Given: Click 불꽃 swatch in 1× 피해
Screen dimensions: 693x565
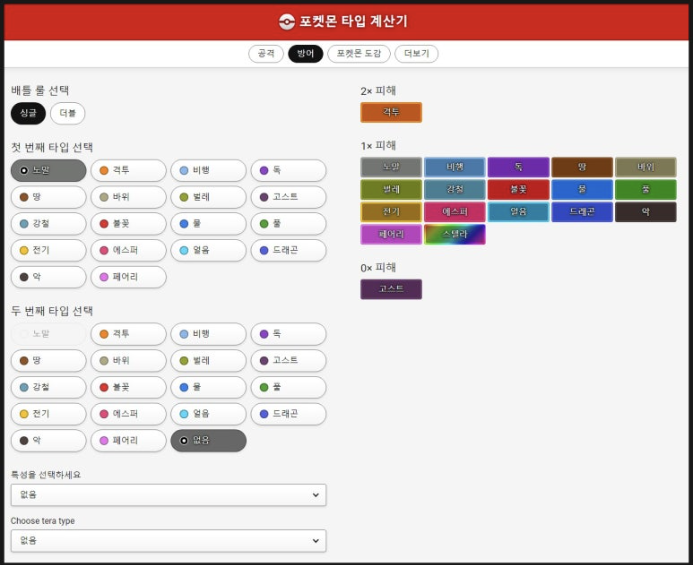Looking at the screenshot, I should tap(518, 190).
